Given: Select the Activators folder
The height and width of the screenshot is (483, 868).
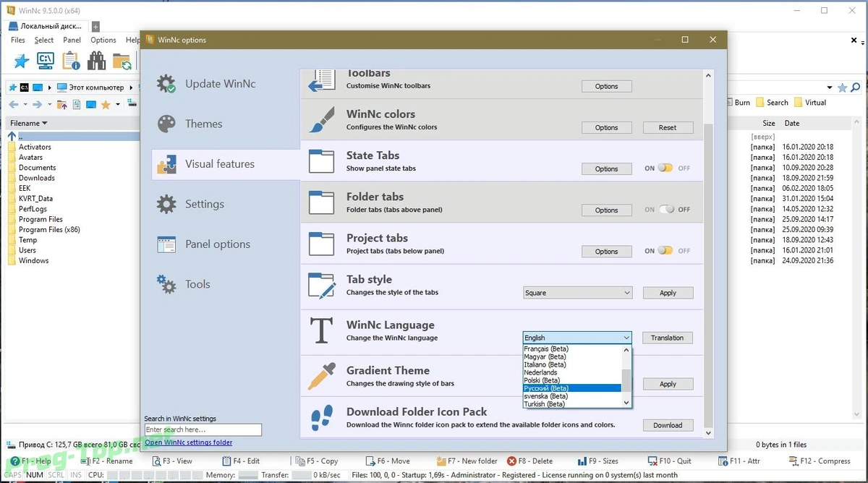Looking at the screenshot, I should 35,147.
